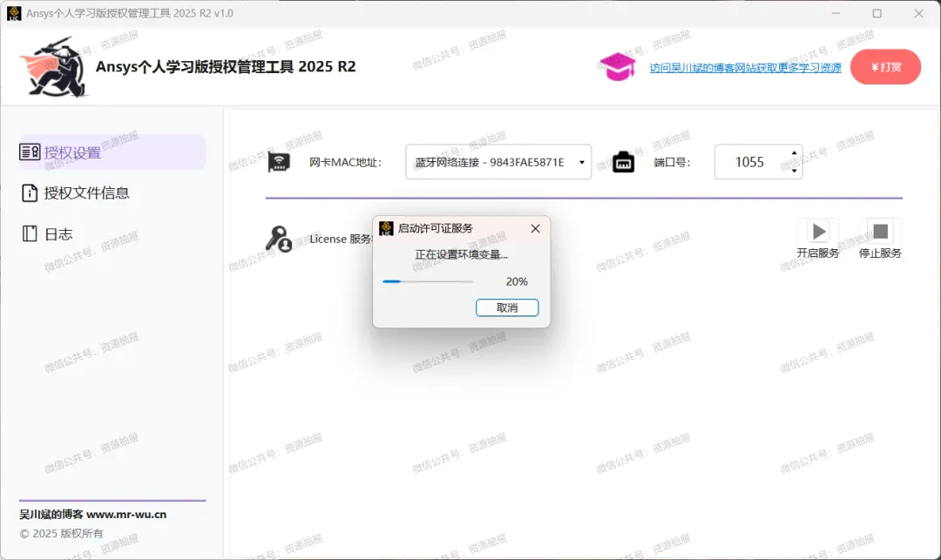Image resolution: width=941 pixels, height=560 pixels.
Task: Click the ¥打赏 donate button
Action: tap(885, 66)
